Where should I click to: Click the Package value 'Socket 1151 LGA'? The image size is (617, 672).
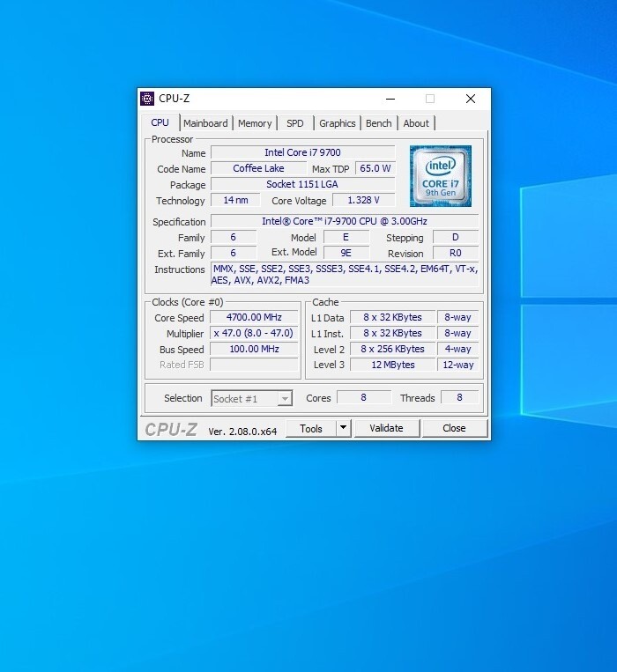302,184
